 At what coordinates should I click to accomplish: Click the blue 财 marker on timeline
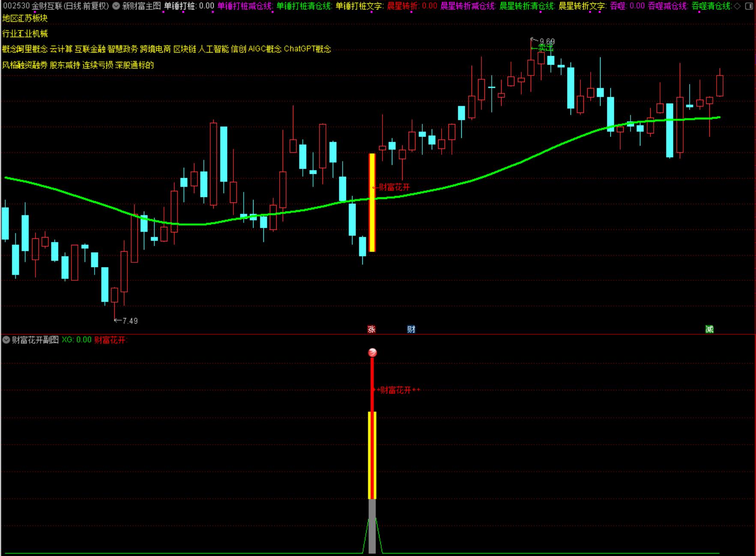tap(411, 329)
